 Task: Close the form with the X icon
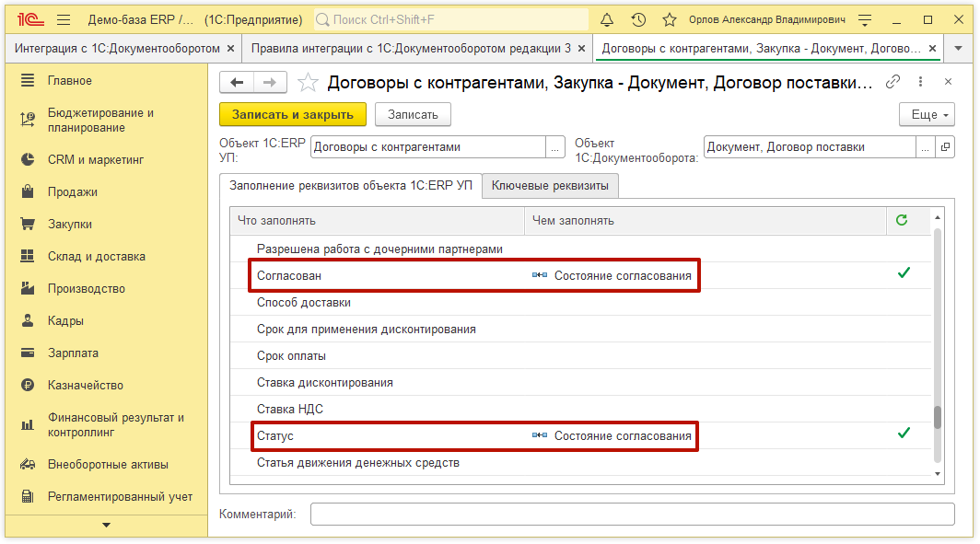[948, 82]
